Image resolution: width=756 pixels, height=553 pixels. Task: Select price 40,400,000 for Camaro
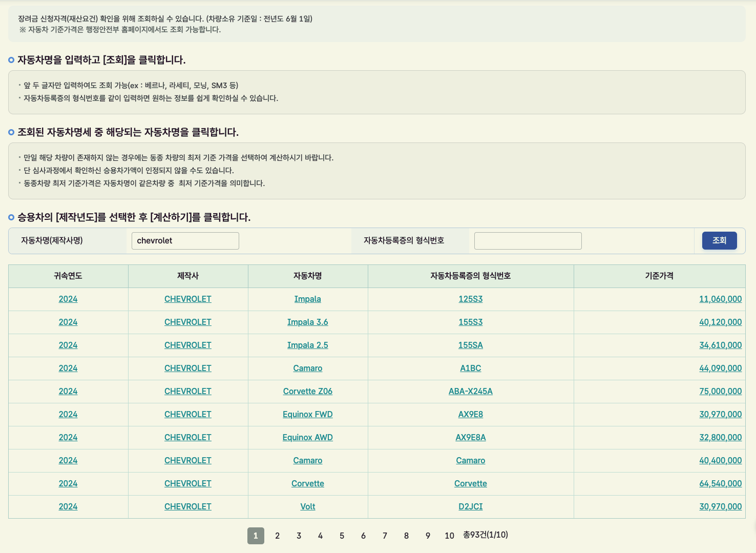tap(720, 460)
